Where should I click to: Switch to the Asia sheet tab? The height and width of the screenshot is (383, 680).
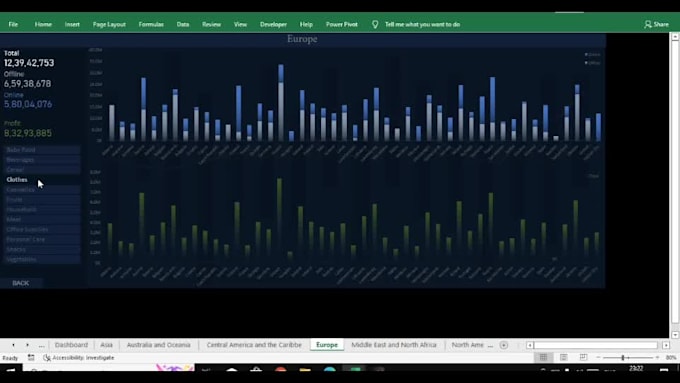tap(106, 345)
